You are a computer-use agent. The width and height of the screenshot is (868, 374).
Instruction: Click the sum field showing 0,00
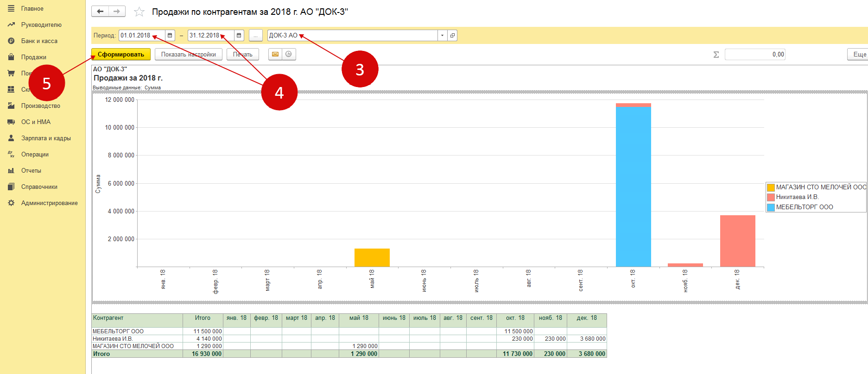coord(755,54)
